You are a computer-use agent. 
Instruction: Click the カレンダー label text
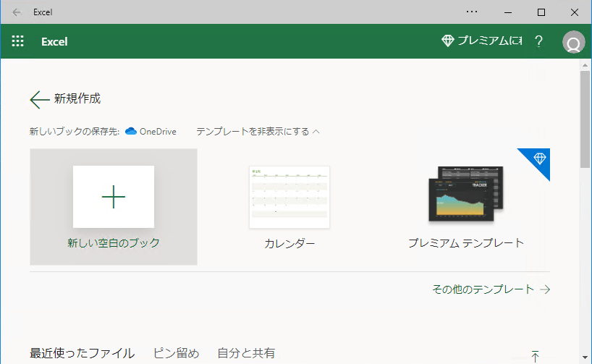[x=289, y=244]
